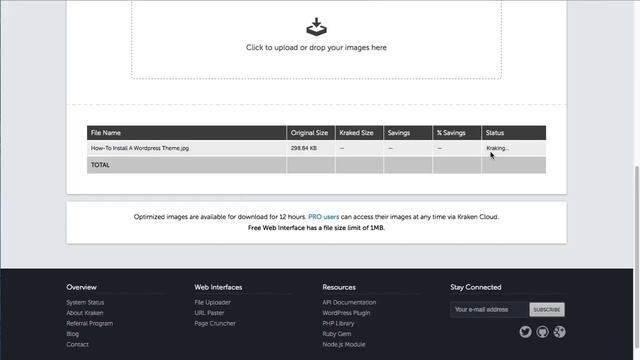Viewport: 640px width, 360px height.
Task: Click the Resources footer heading
Action: (x=339, y=287)
